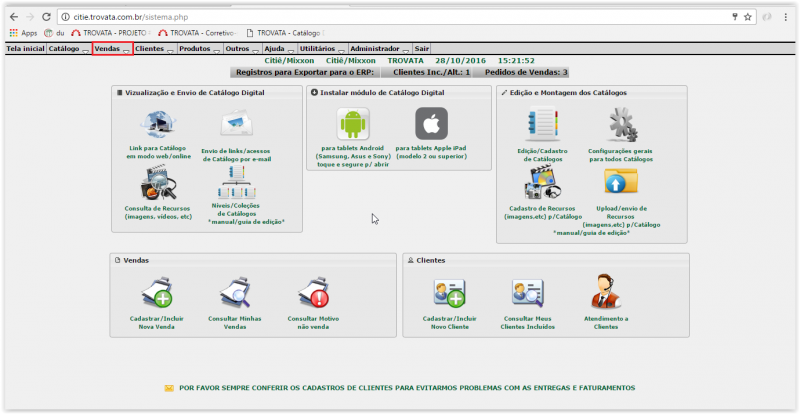Click the saved password key icon
This screenshot has height=414, width=800.
tap(735, 17)
